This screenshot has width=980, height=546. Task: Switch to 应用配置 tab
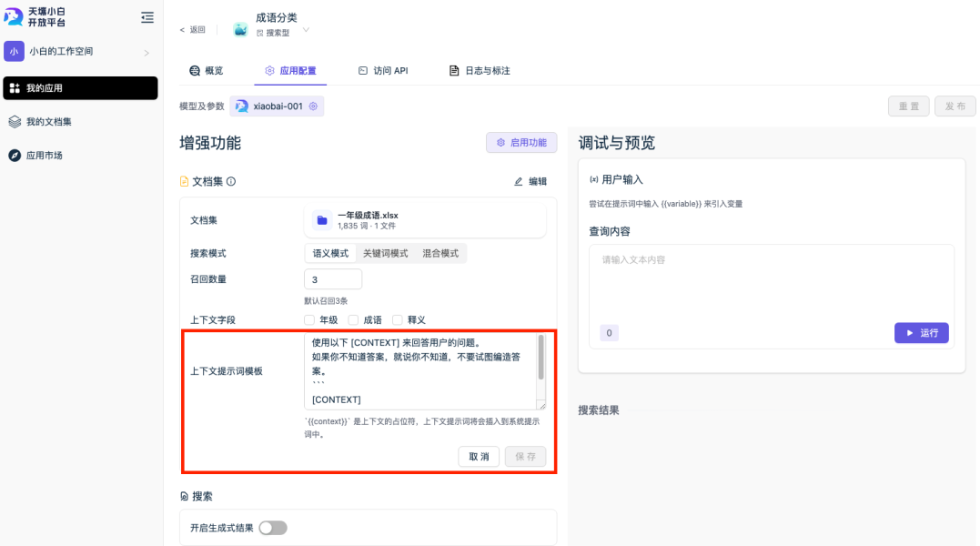coord(290,71)
